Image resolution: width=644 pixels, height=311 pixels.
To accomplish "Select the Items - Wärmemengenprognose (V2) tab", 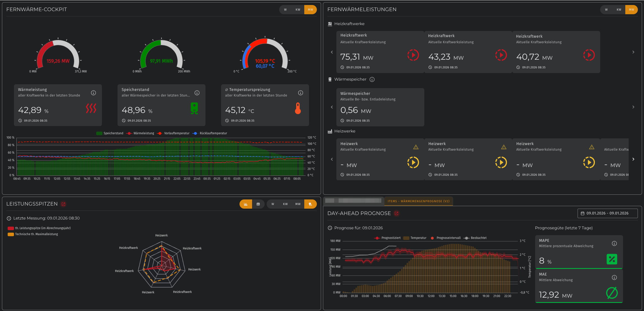I will [x=418, y=201].
